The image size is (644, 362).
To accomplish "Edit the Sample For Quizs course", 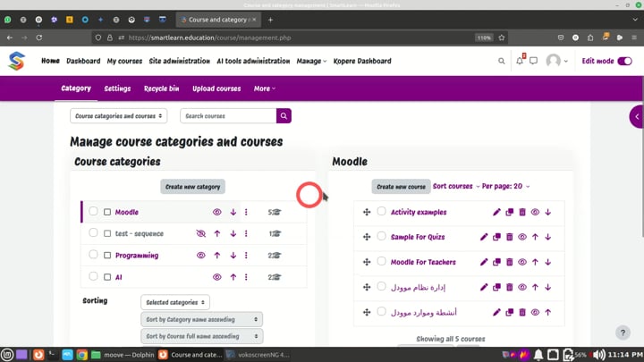I will click(484, 237).
